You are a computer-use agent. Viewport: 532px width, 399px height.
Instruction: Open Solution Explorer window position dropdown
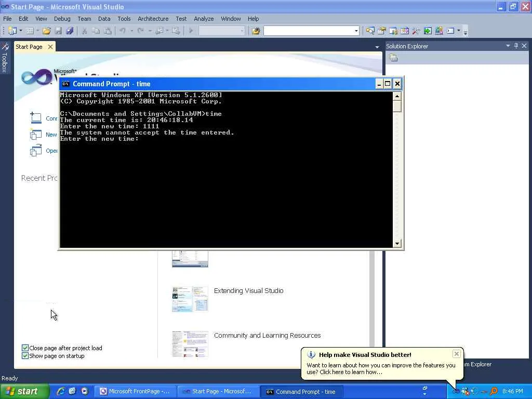[x=508, y=46]
